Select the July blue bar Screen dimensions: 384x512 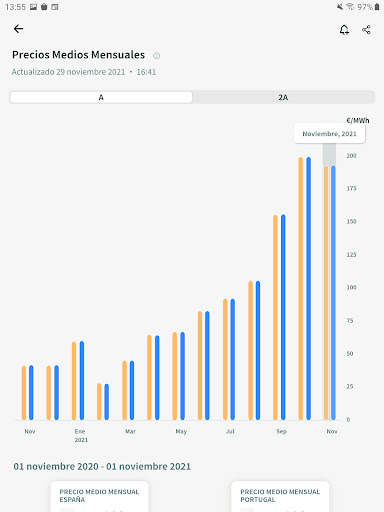pos(233,359)
